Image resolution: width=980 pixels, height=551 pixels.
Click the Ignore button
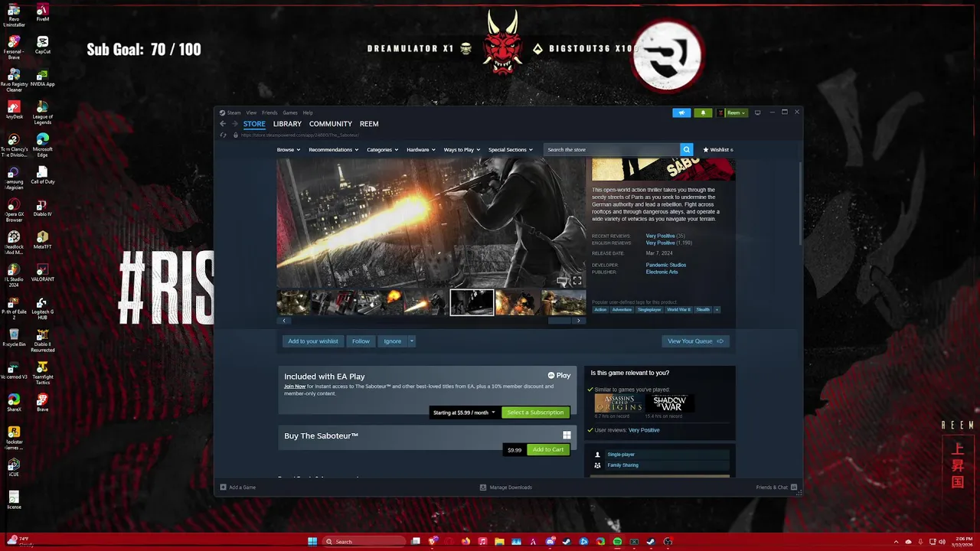pyautogui.click(x=393, y=341)
